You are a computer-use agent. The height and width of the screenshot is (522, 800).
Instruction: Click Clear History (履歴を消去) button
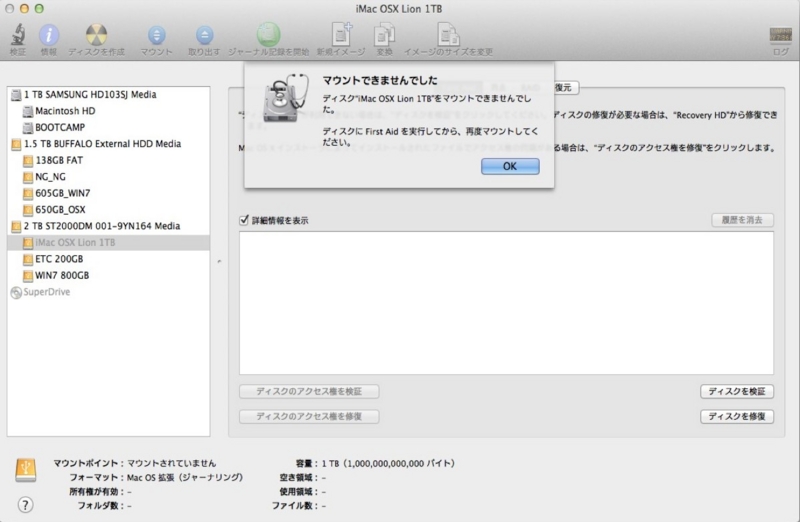tap(742, 220)
